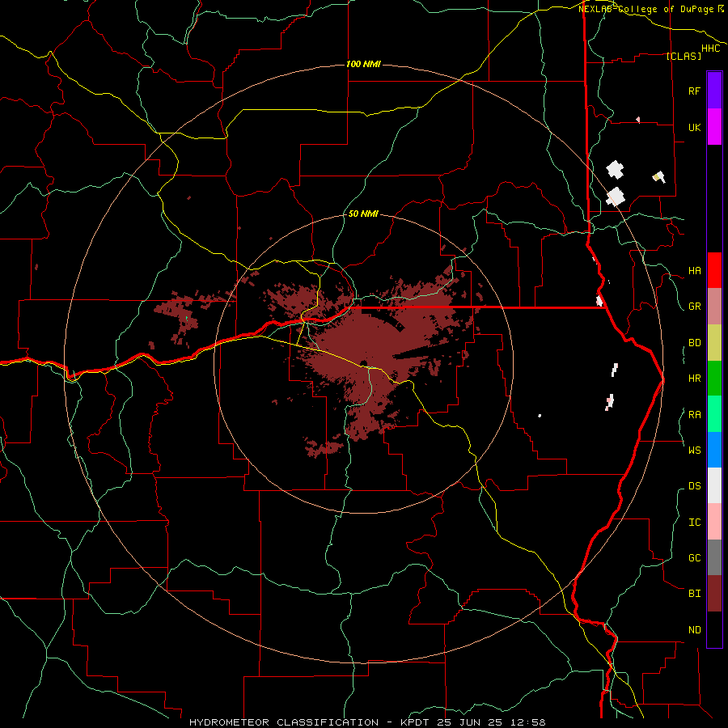Click the UK legend label
Viewport: 728px width, 728px height.
click(694, 127)
